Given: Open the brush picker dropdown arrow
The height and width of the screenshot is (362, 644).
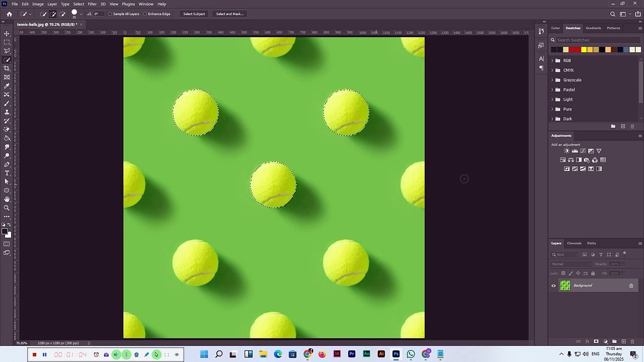Looking at the screenshot, I should tap(82, 14).
